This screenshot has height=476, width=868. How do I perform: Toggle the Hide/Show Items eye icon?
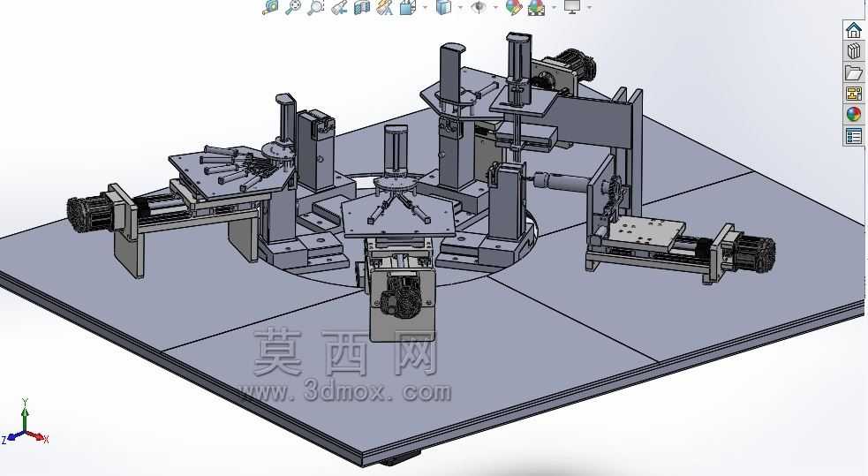(x=479, y=7)
